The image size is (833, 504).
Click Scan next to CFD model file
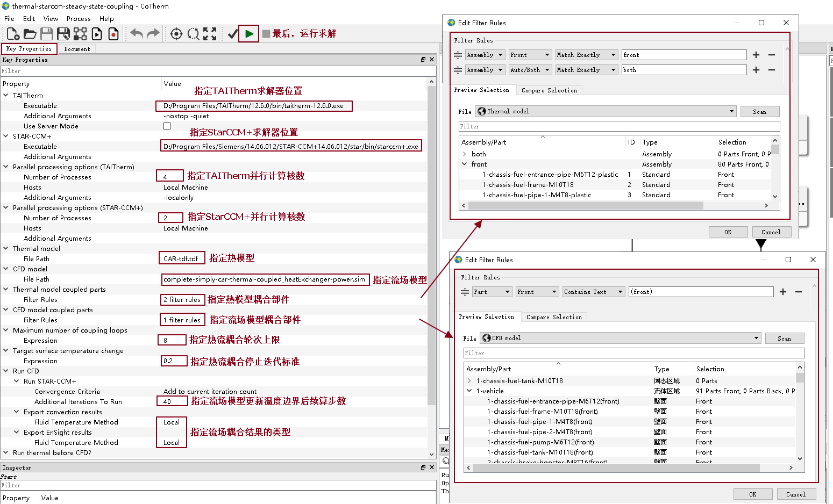click(x=784, y=339)
